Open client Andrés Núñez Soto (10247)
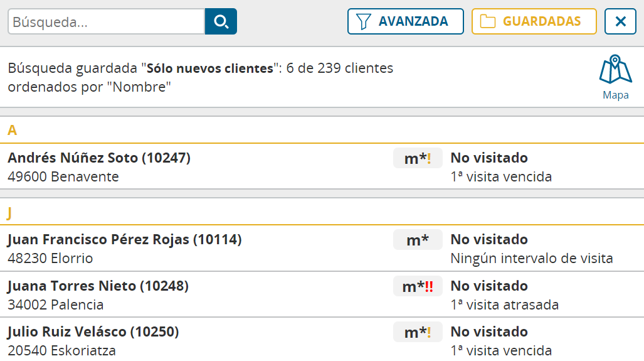The image size is (644, 361). click(99, 158)
